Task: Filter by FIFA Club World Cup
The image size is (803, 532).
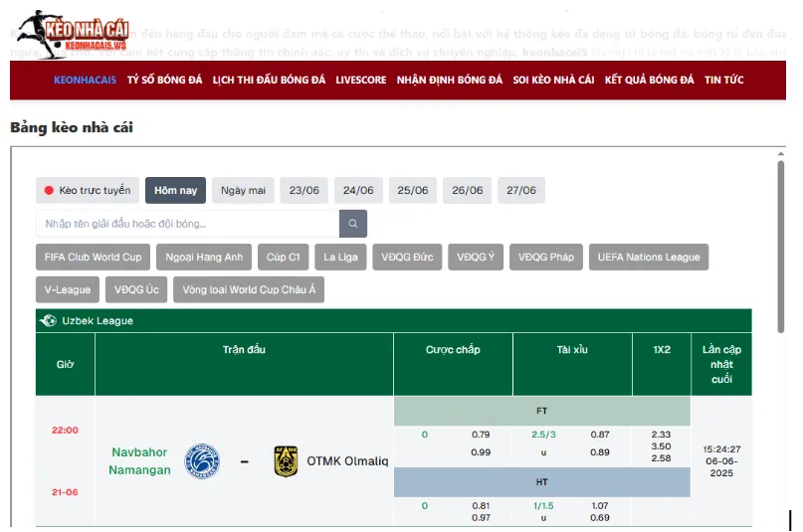Action: coord(93,257)
